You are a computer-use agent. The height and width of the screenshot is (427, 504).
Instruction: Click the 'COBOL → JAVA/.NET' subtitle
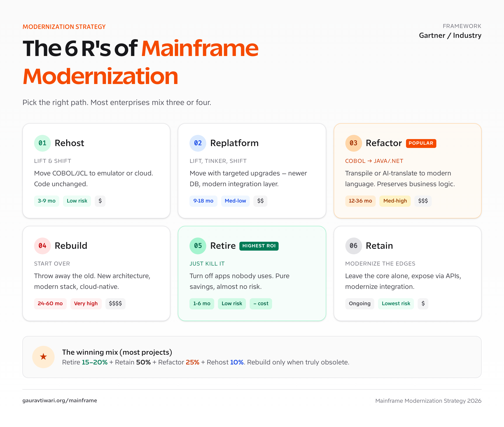[374, 161]
